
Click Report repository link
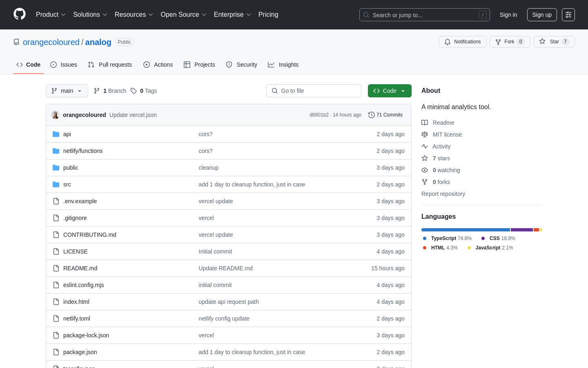[x=443, y=194]
